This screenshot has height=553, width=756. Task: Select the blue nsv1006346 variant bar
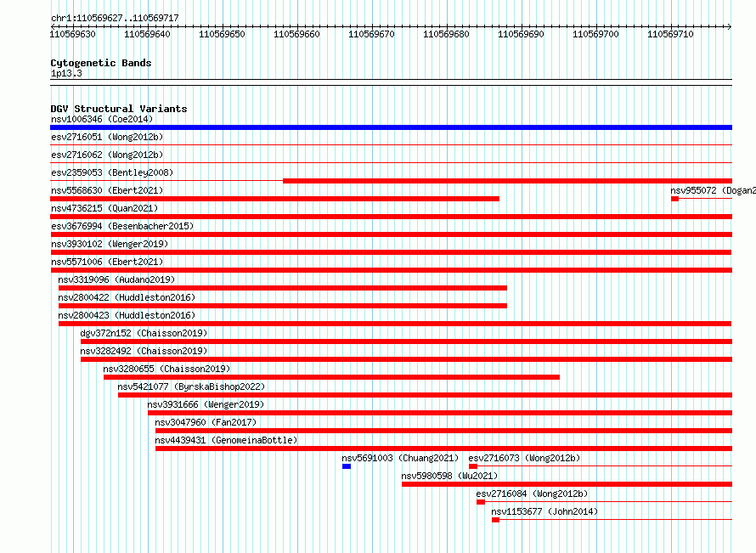tap(391, 127)
